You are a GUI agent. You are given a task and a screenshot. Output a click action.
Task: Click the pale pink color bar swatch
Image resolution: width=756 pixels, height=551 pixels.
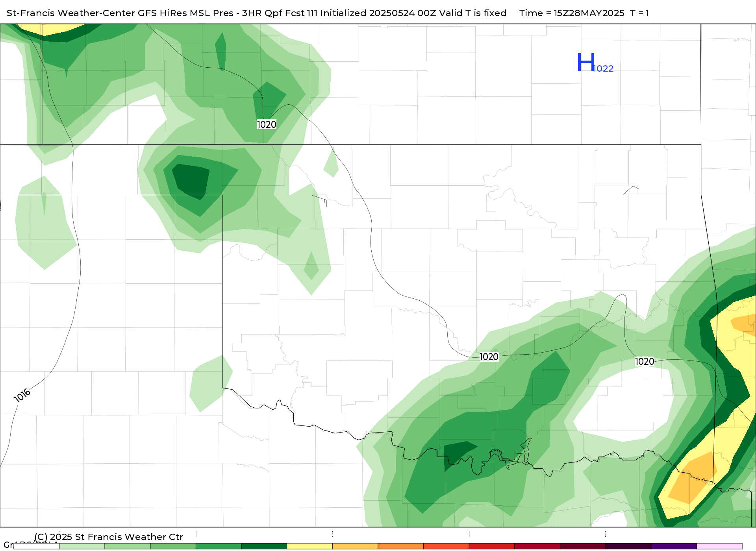[719, 546]
